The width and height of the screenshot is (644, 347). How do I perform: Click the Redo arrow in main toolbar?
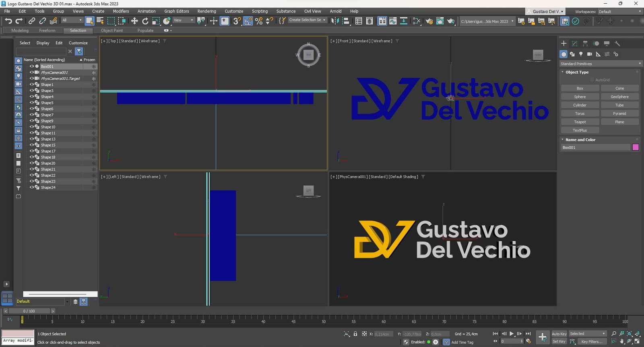click(x=19, y=21)
